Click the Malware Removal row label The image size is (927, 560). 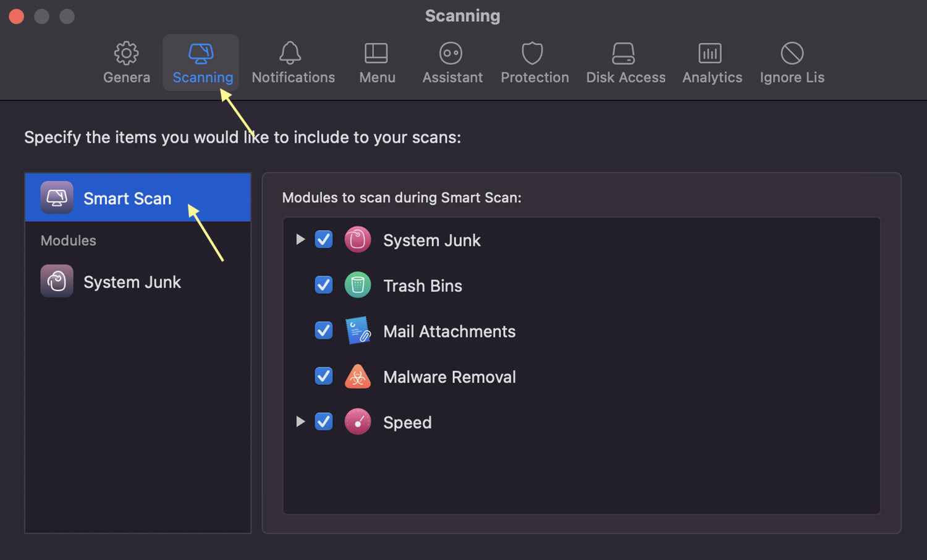pyautogui.click(x=449, y=377)
